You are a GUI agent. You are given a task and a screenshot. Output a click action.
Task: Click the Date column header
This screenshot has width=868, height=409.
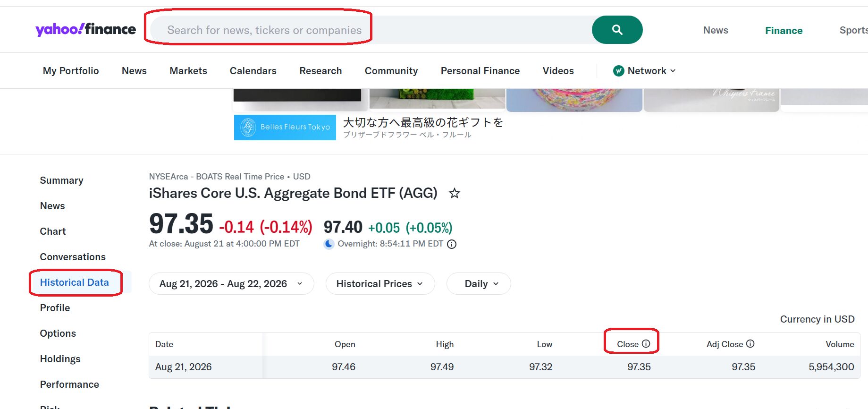(x=164, y=344)
